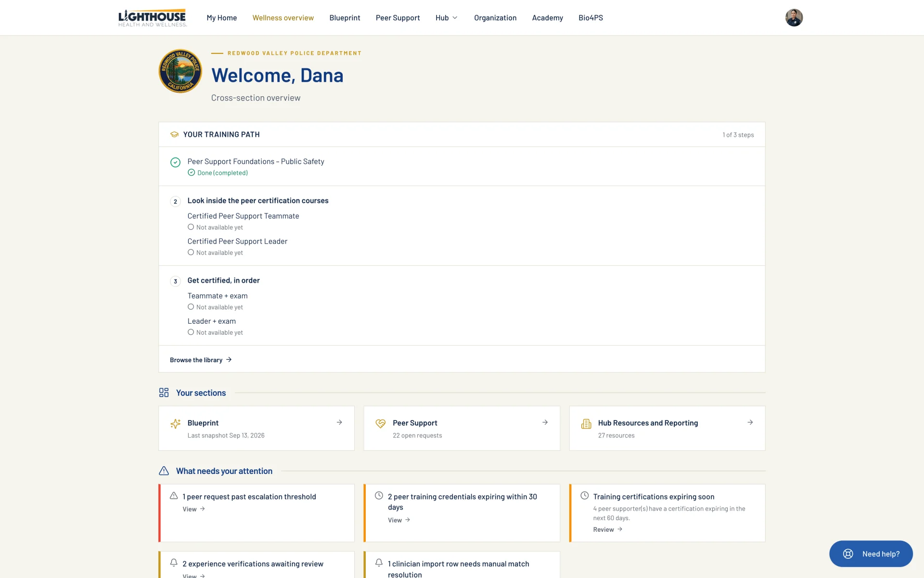Open the Wellness overview tab

pos(283,18)
